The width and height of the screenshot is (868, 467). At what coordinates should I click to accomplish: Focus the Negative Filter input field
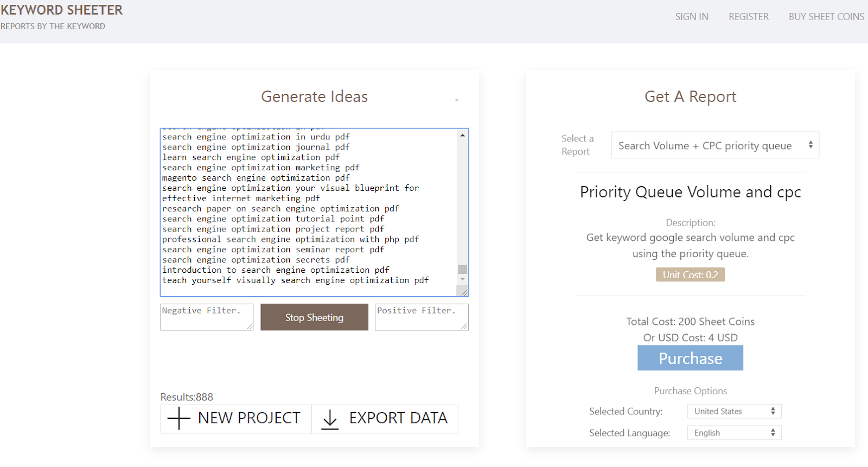207,317
